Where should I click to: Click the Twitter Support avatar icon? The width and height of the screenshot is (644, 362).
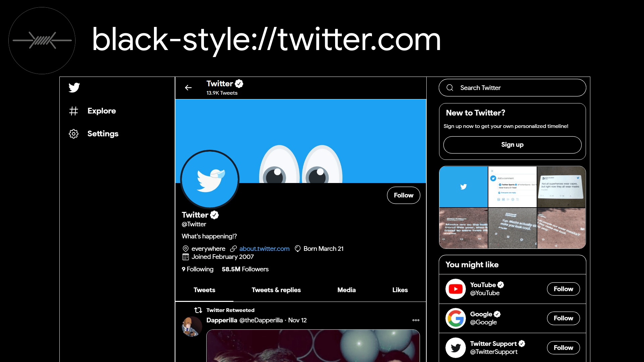coord(455,348)
